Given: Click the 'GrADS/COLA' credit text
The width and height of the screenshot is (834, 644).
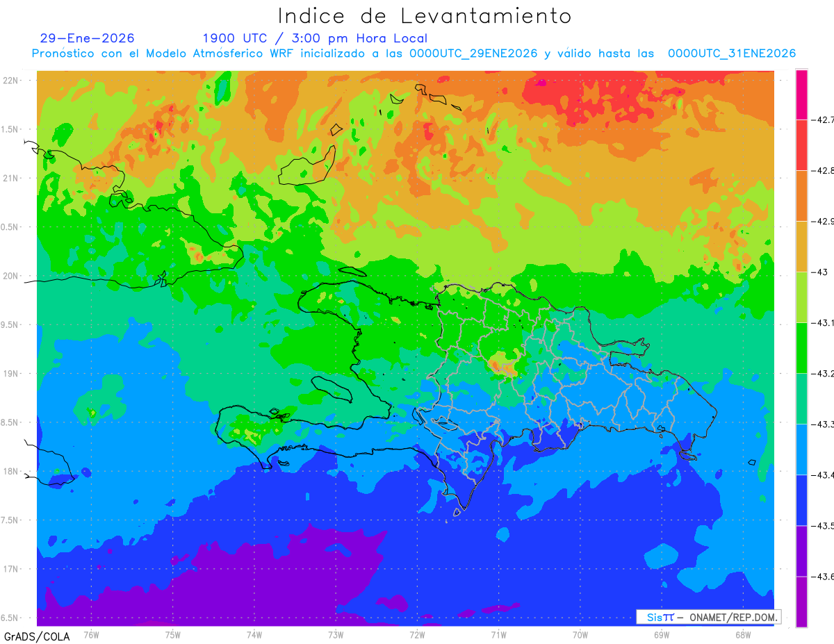Looking at the screenshot, I should click(x=37, y=636).
